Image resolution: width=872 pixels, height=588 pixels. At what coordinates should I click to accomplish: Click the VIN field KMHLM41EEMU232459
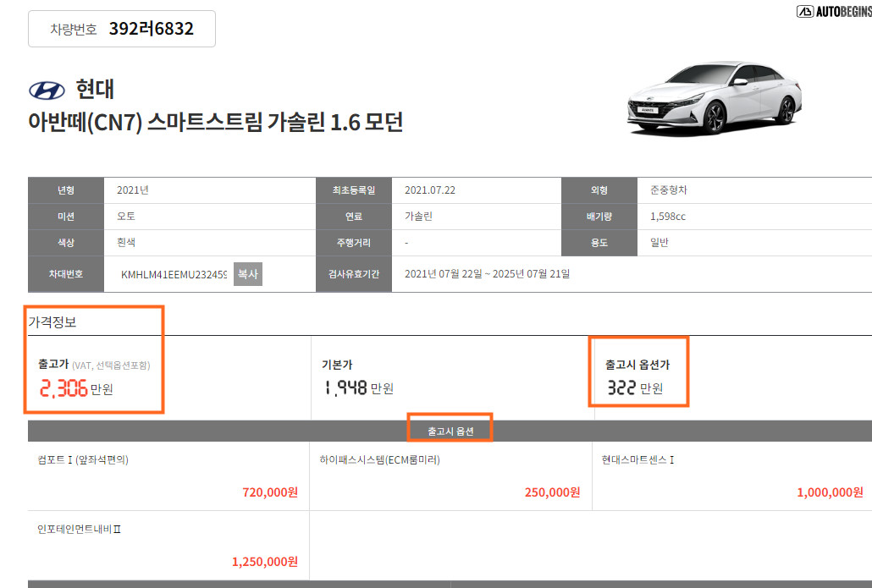pos(174,275)
